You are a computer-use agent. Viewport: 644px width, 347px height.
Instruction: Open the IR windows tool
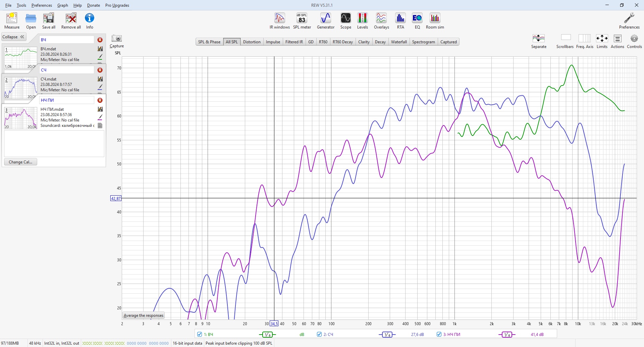click(x=279, y=21)
